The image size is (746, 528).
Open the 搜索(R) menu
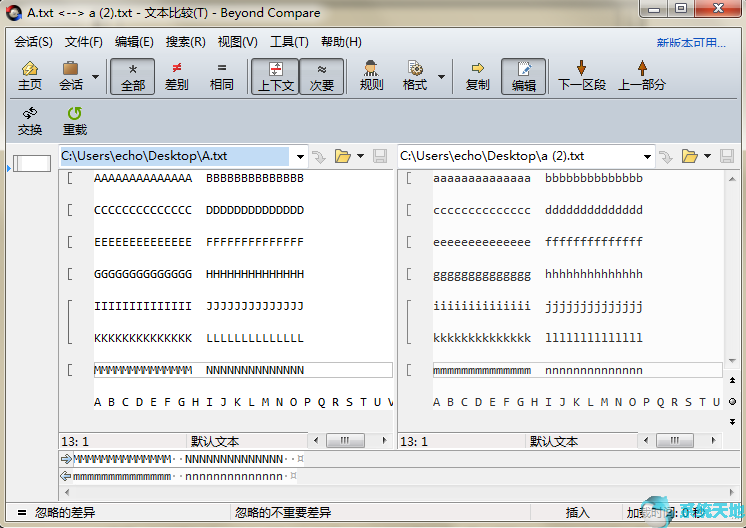[x=185, y=42]
